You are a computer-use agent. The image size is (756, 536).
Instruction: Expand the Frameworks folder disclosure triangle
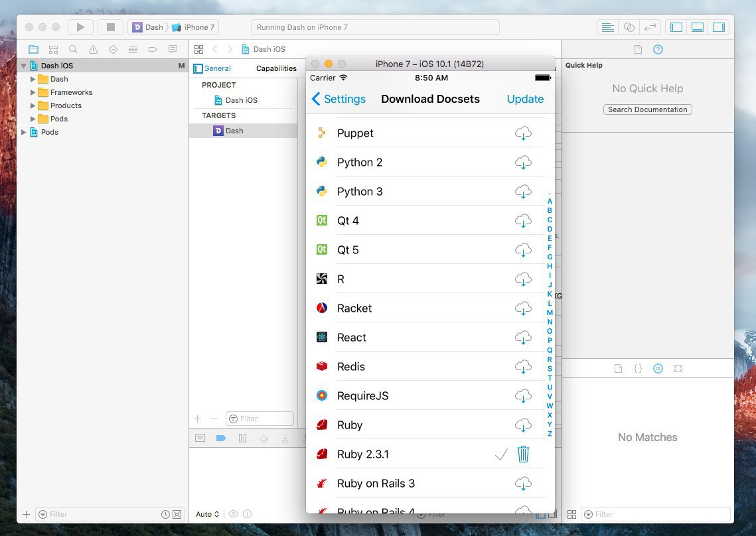click(33, 92)
